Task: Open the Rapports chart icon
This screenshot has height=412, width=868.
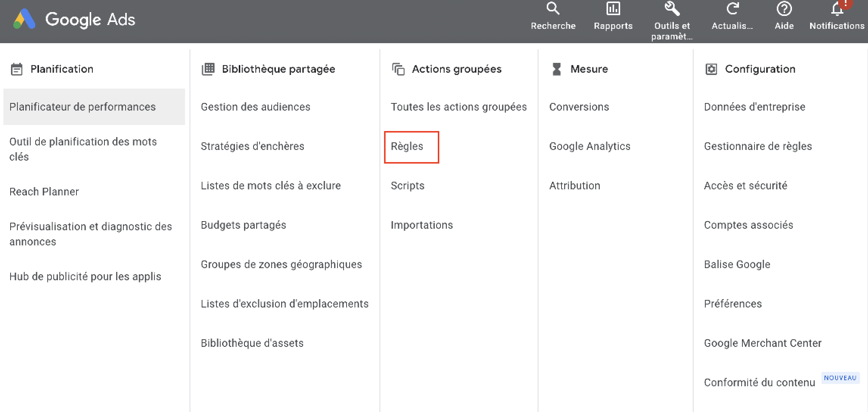Action: (613, 8)
